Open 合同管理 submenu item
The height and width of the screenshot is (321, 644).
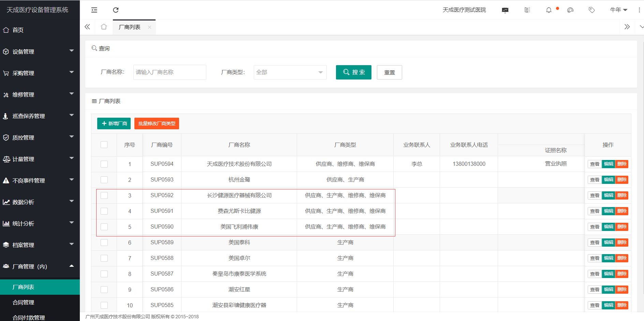point(40,302)
